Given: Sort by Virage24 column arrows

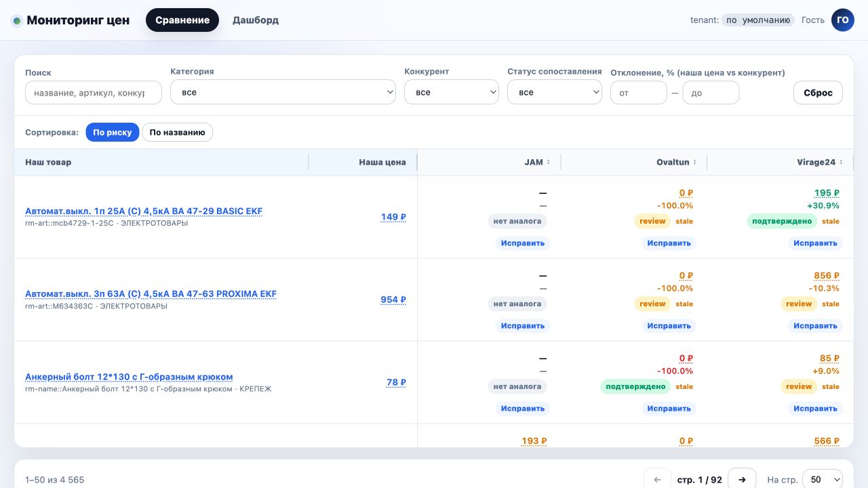Looking at the screenshot, I should click(841, 162).
